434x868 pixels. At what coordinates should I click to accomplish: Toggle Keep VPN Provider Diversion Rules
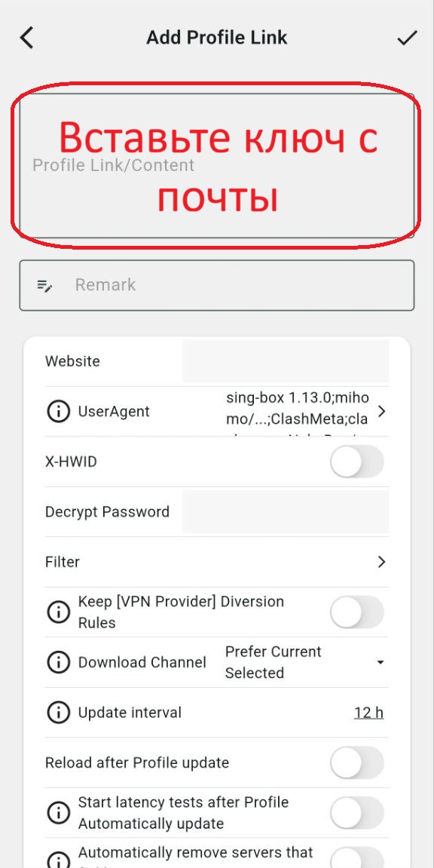pos(356,612)
